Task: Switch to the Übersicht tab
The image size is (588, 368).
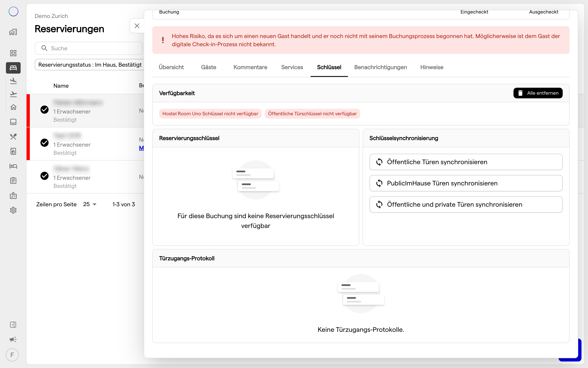Action: (171, 67)
